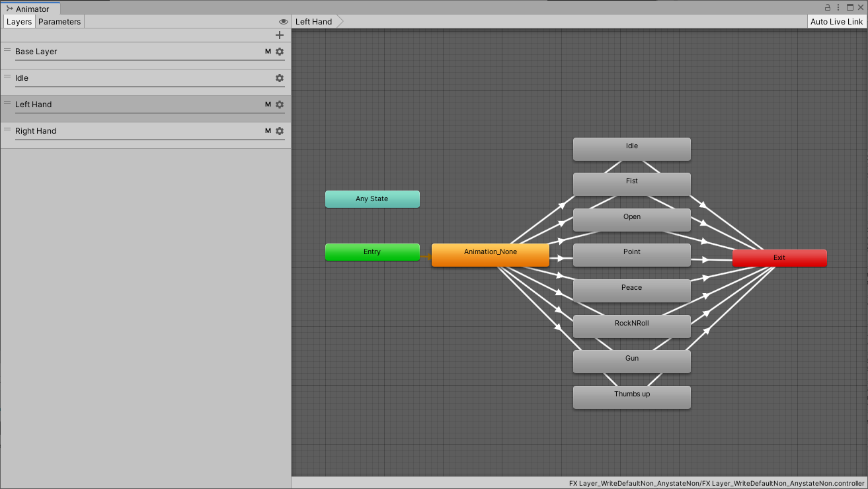Add a new layer with plus icon
Screen dimensions: 868x489
[x=280, y=35]
